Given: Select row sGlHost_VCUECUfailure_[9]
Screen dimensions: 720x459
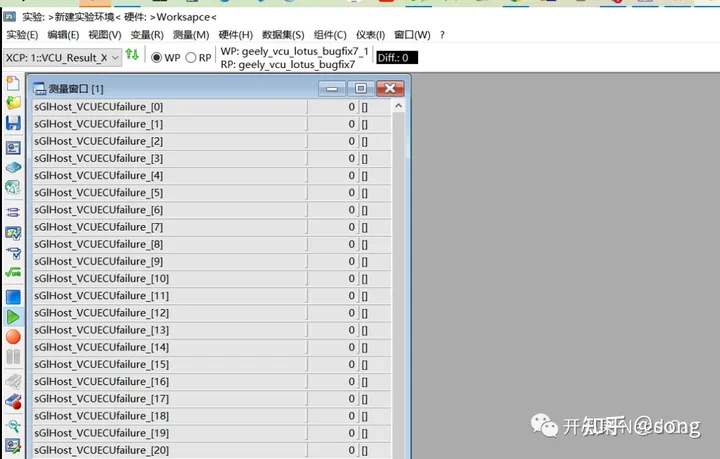Looking at the screenshot, I should pos(212,261).
